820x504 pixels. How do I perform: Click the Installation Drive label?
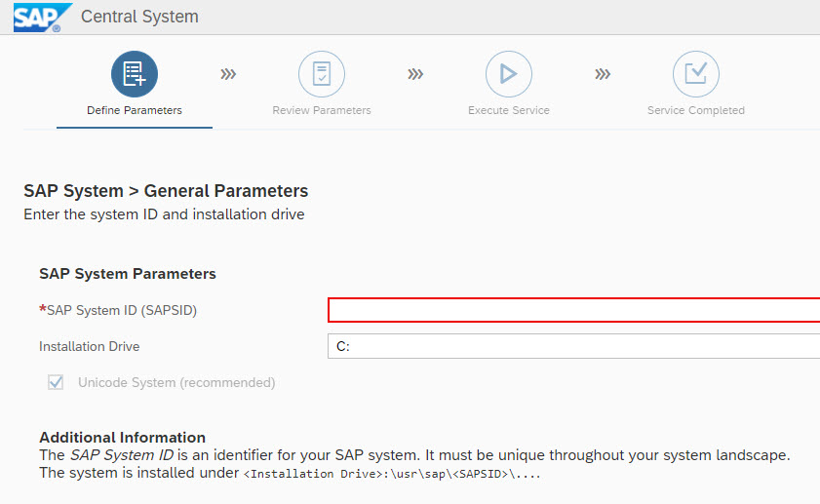click(90, 346)
